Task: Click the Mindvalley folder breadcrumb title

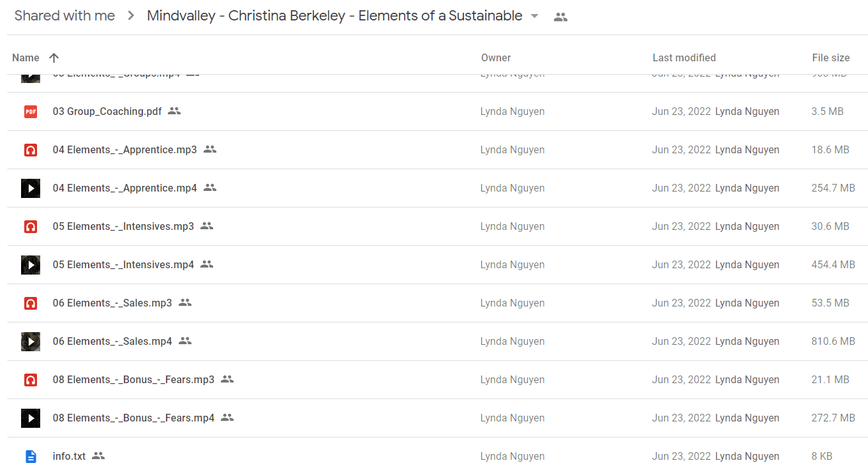Action: click(334, 16)
